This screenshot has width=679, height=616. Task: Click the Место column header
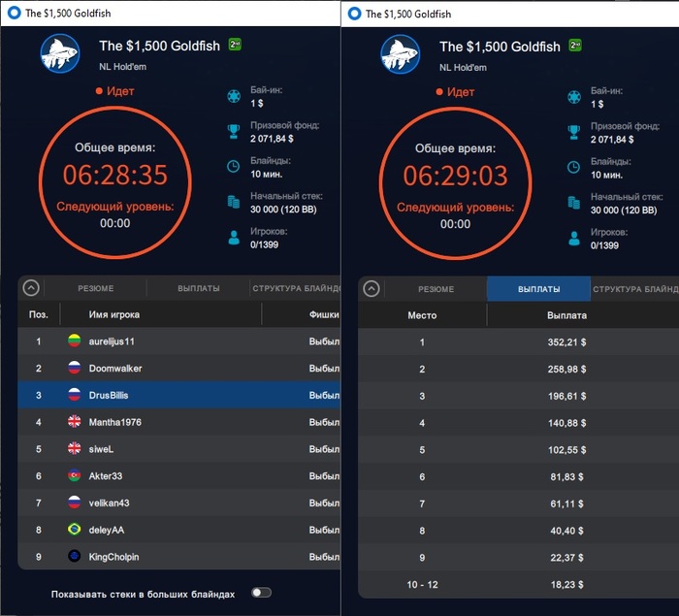[422, 315]
